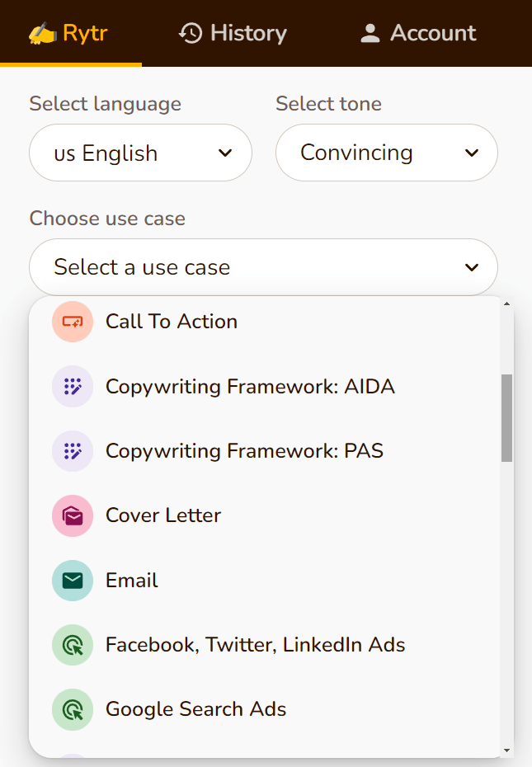Viewport: 532px width, 767px height.
Task: Select Copywriting Framework: AIDA option
Action: 250,387
